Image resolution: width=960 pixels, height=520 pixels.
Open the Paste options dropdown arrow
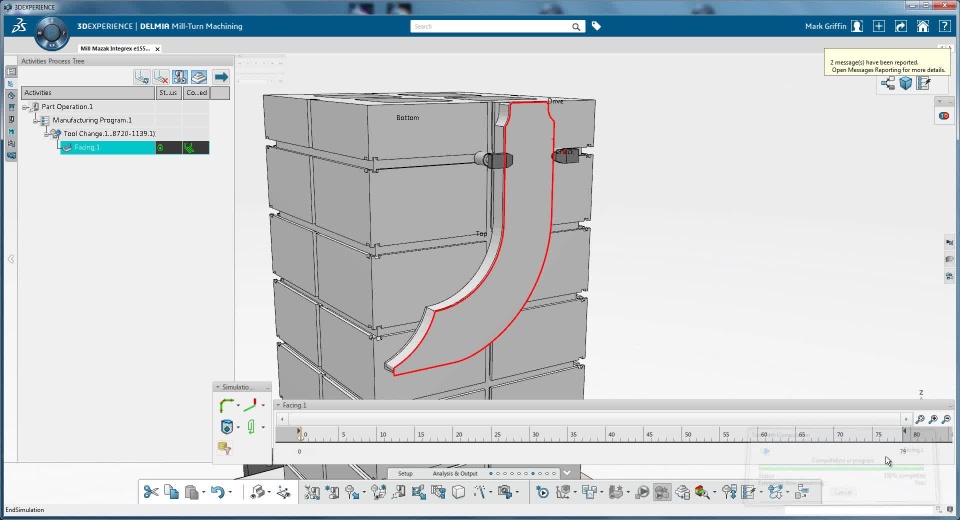[203, 492]
